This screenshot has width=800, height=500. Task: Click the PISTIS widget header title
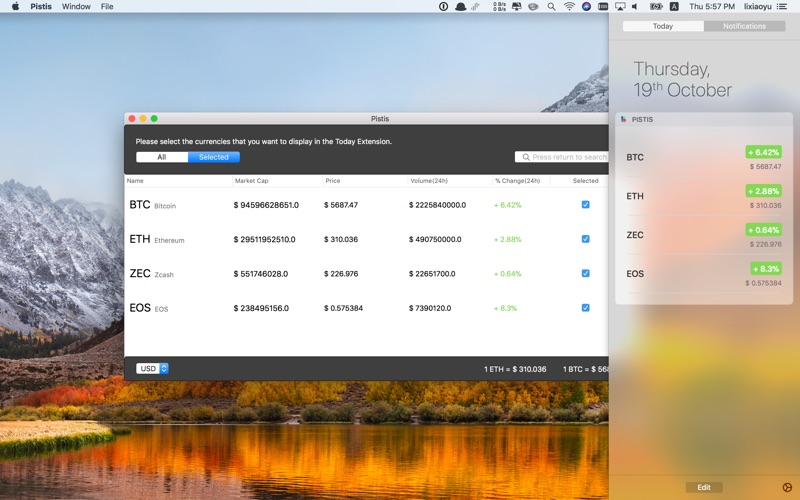click(x=642, y=119)
